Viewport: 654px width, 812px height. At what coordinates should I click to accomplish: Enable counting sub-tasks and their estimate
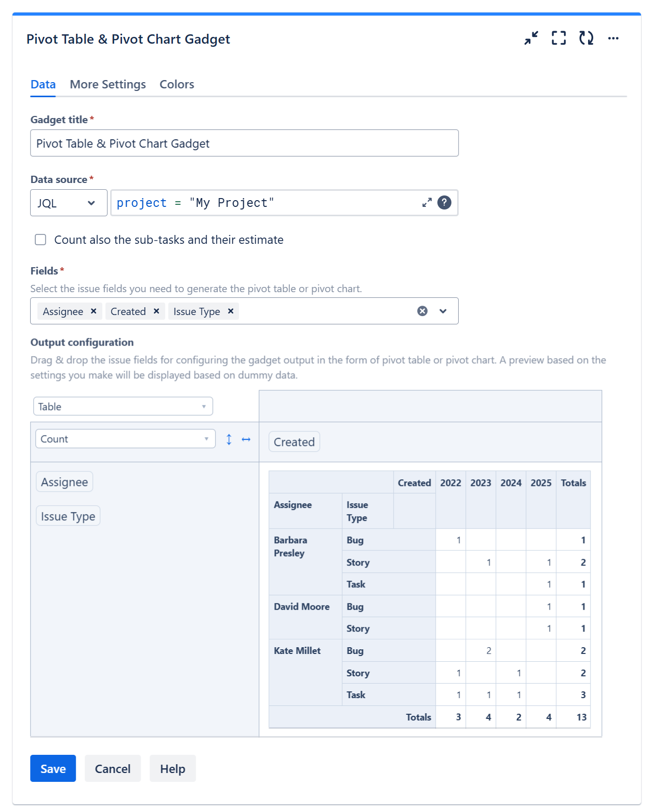[x=41, y=240]
